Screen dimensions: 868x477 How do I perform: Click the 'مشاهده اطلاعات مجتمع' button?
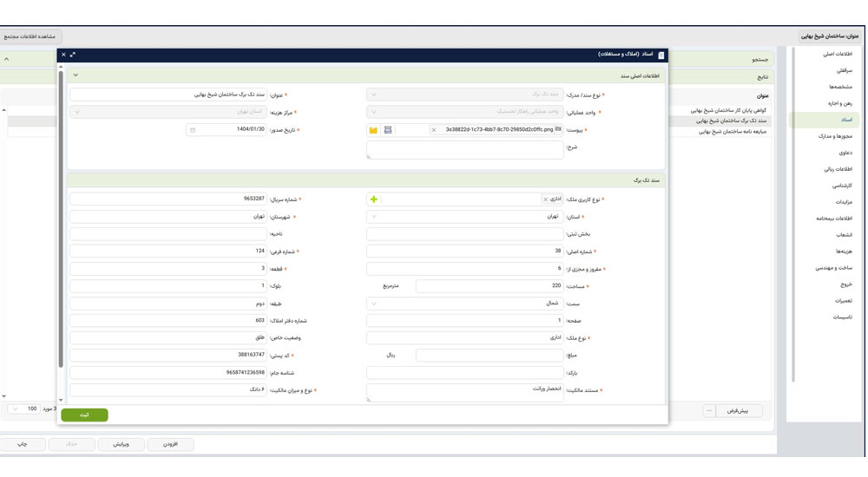pos(30,36)
